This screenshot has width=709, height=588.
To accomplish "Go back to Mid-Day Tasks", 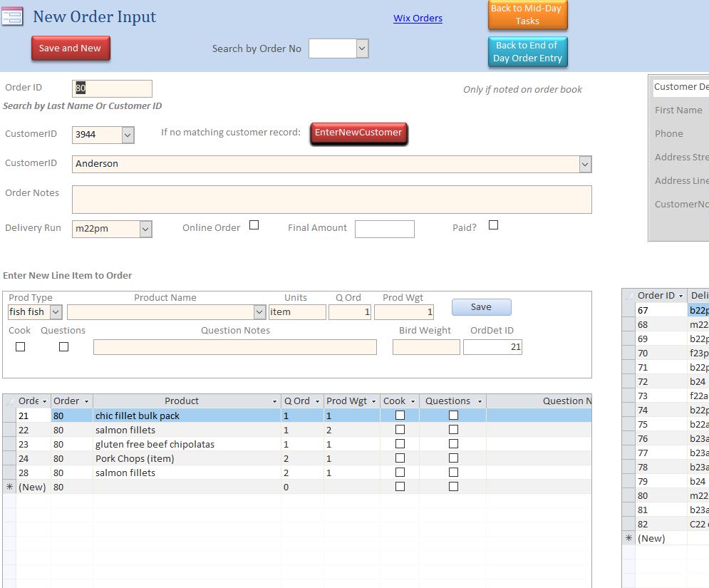I will 527,15.
